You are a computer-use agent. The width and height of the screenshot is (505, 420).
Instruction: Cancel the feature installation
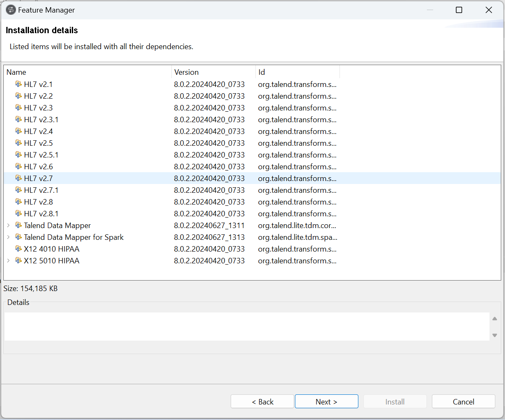tap(463, 402)
